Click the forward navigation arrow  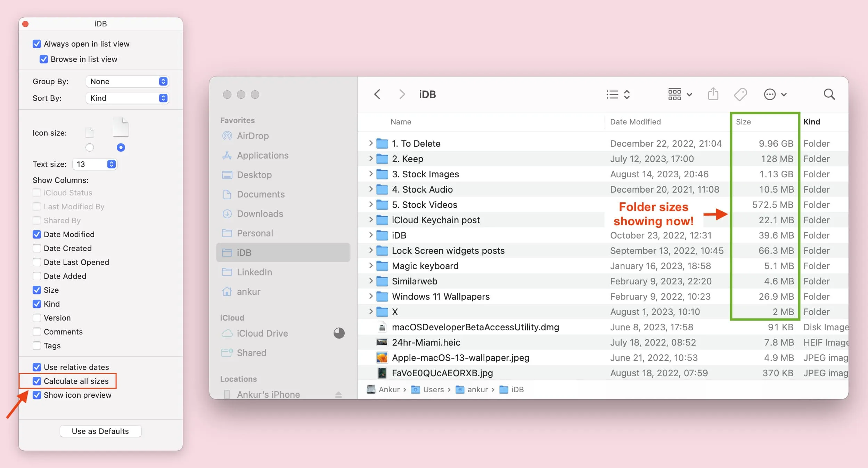click(x=401, y=94)
